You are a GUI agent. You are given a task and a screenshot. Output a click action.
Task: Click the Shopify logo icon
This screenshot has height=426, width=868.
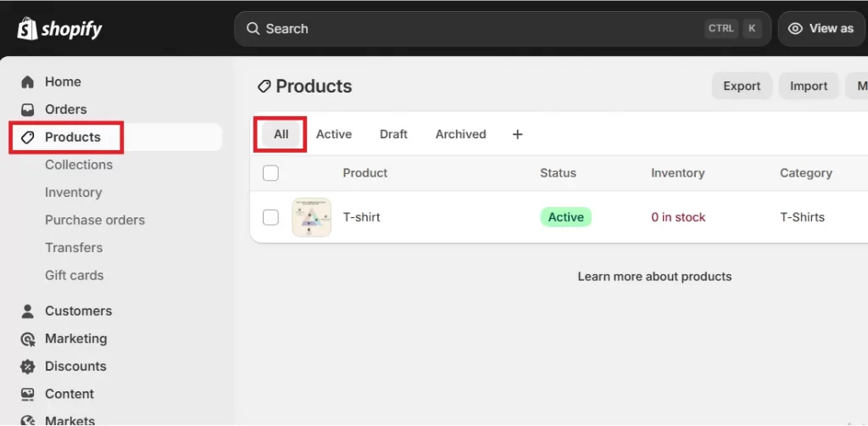coord(27,29)
